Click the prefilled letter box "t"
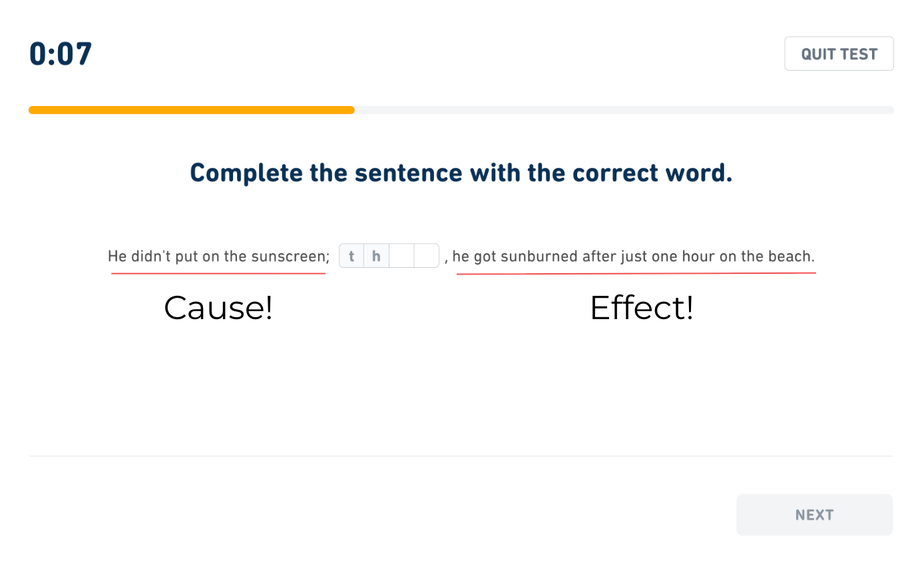 [x=351, y=256]
